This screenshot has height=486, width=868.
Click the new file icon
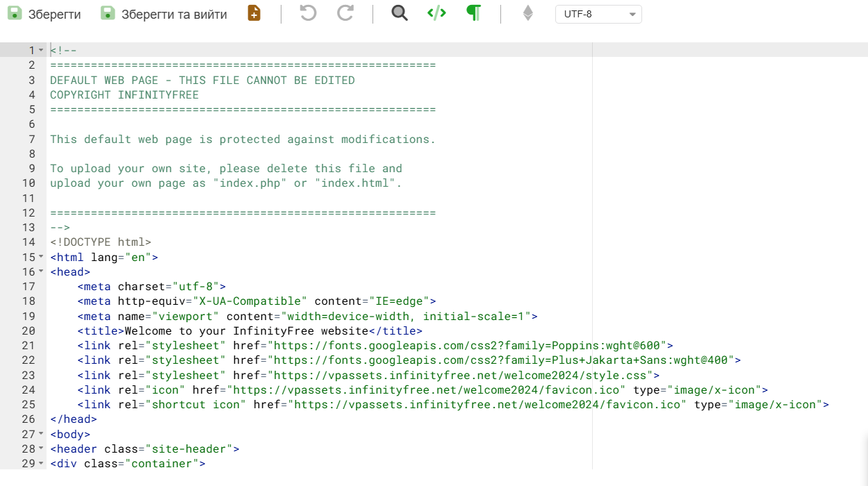tap(254, 13)
